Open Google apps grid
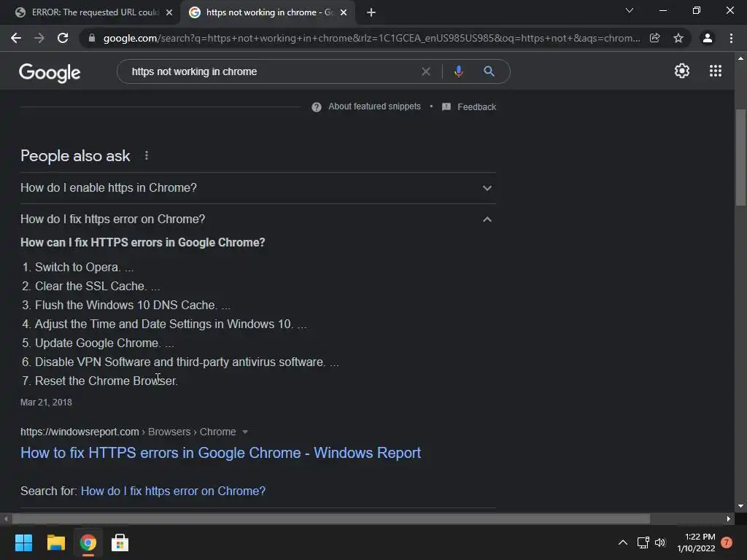747x560 pixels. [716, 71]
